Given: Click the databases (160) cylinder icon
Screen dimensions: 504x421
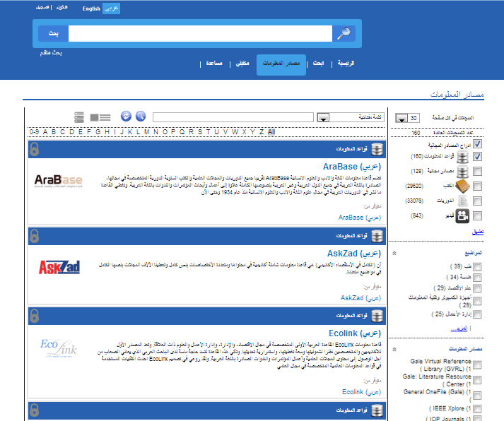Looking at the screenshot, I should [x=462, y=157].
